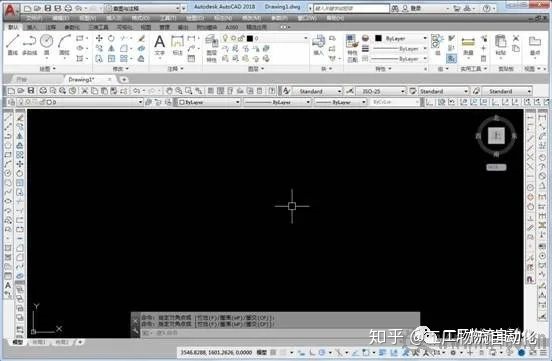
Task: Select the Line (直线) tool in ribbon
Action: 13,44
